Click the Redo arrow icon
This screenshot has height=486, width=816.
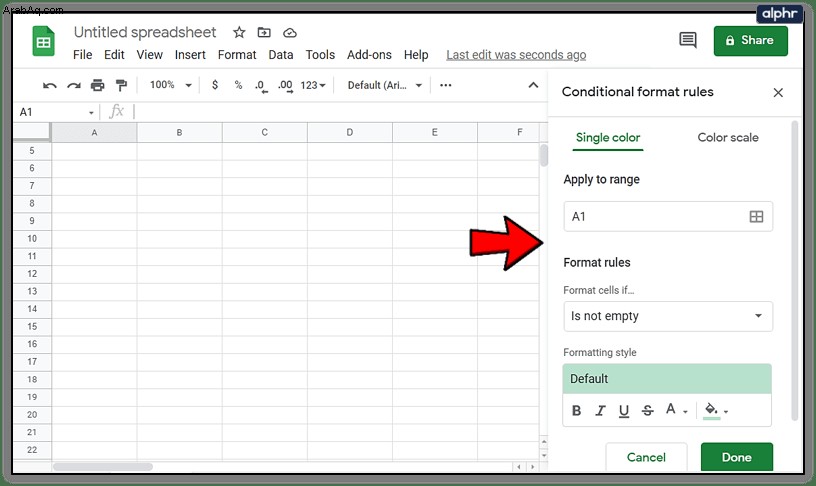tap(73, 85)
